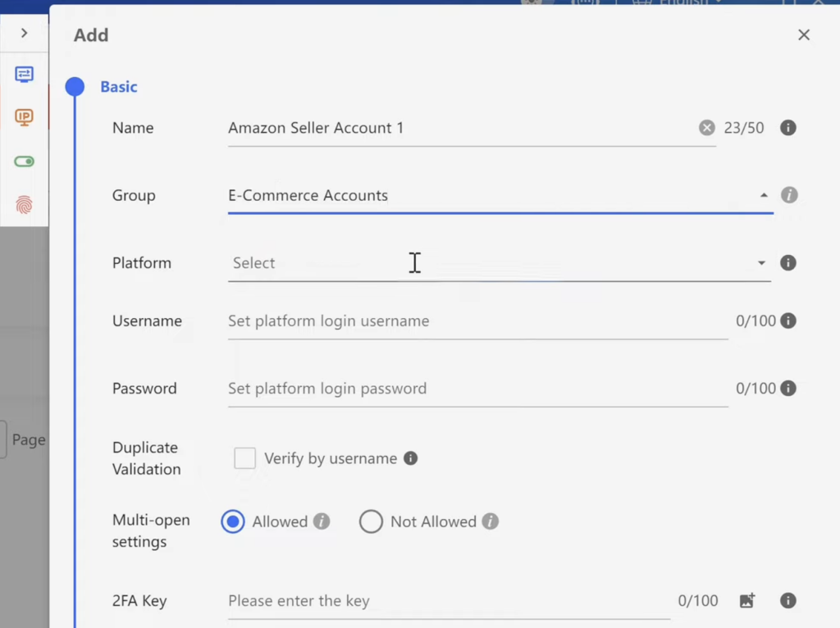Expand the sidebar with the chevron arrow
This screenshot has height=628, width=840.
pyautogui.click(x=24, y=34)
